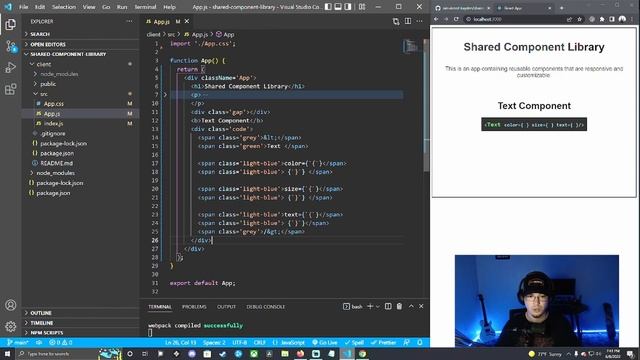
Task: Unfold the collapsed p tag on line 7
Action: point(165,95)
